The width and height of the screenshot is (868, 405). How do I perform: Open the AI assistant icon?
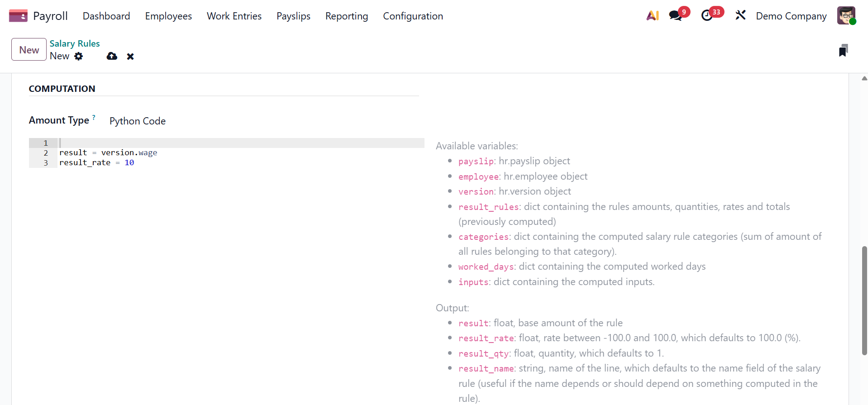pos(652,16)
